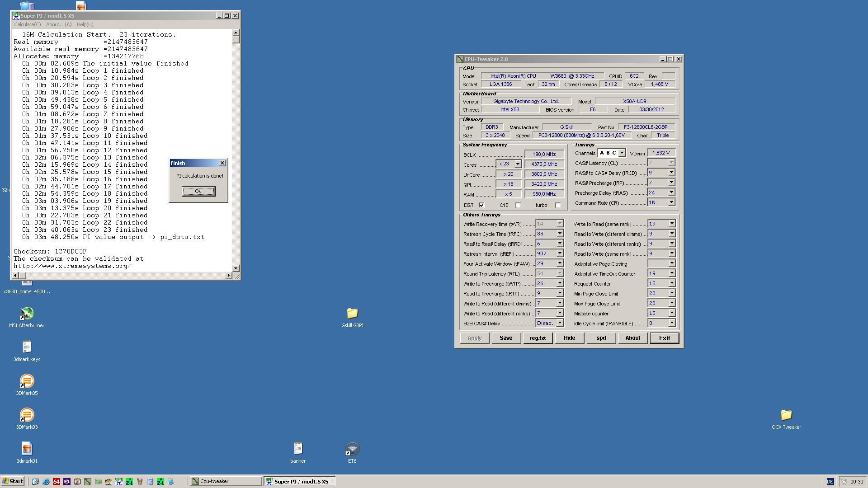Click the spd button

[601, 338]
